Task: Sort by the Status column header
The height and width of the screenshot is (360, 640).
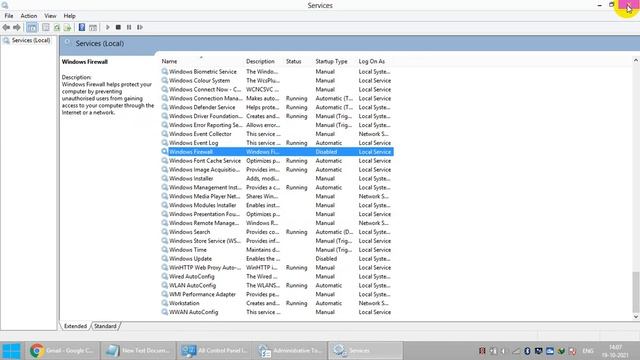Action: point(293,61)
